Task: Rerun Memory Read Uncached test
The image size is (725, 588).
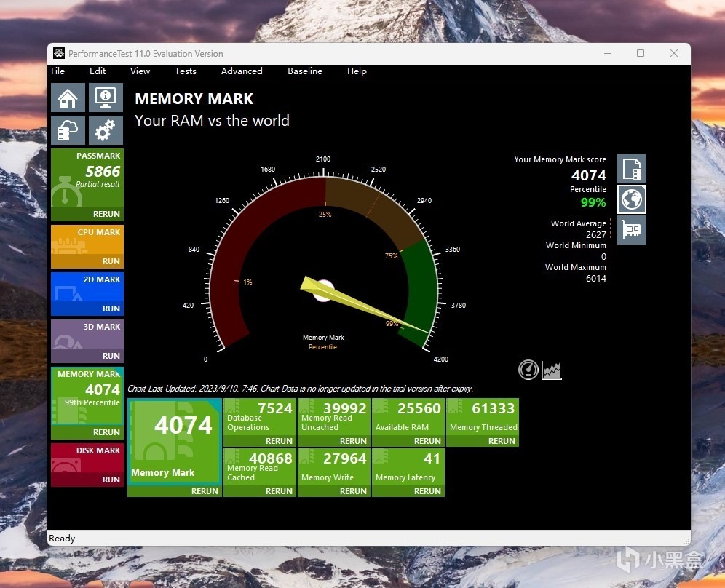Action: tap(353, 441)
